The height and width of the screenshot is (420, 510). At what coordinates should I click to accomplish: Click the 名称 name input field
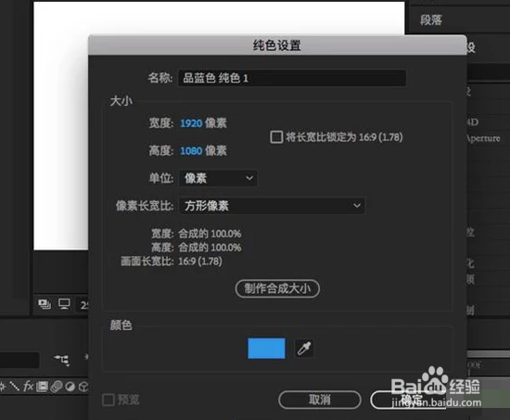click(x=292, y=78)
